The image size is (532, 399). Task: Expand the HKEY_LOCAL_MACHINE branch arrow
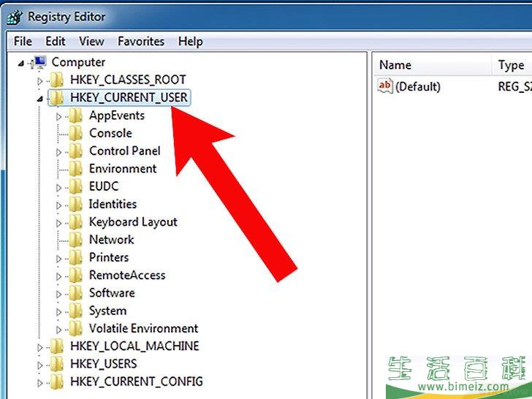coord(40,346)
